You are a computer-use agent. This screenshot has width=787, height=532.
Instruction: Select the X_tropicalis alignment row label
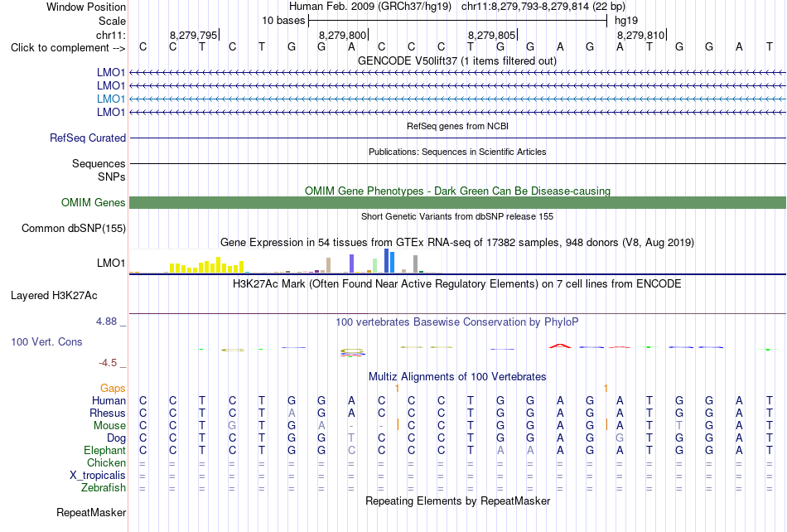point(98,476)
